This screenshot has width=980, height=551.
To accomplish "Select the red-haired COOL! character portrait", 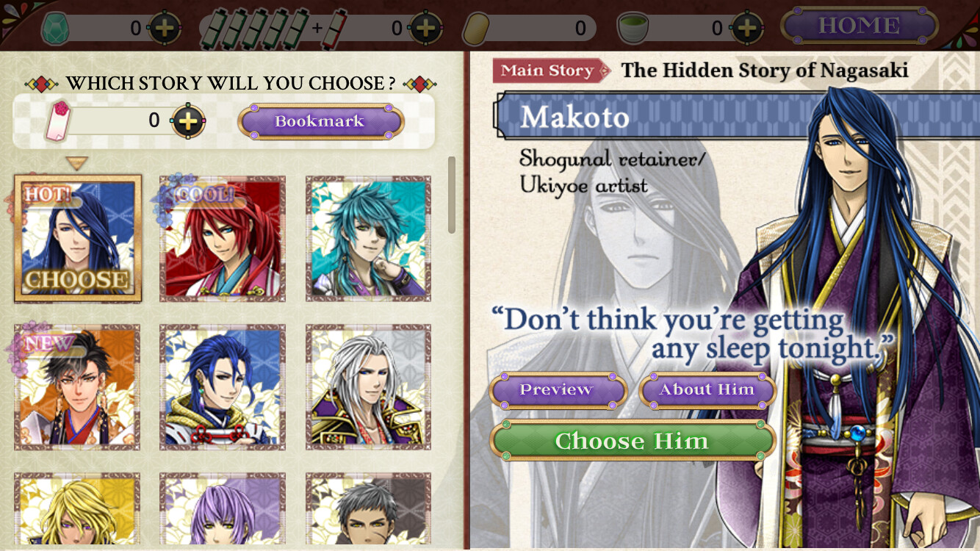I will (223, 239).
